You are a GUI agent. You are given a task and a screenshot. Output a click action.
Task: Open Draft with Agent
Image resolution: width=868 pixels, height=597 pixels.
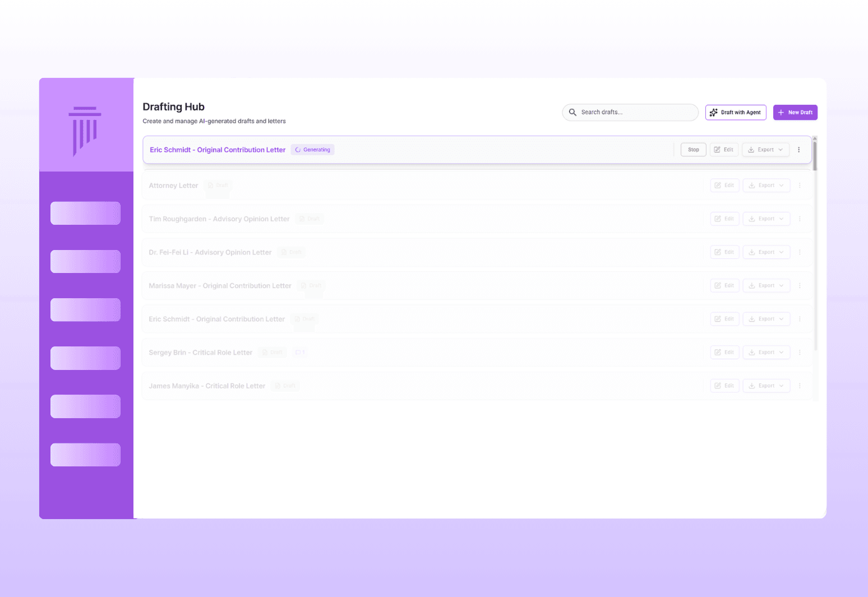(736, 112)
